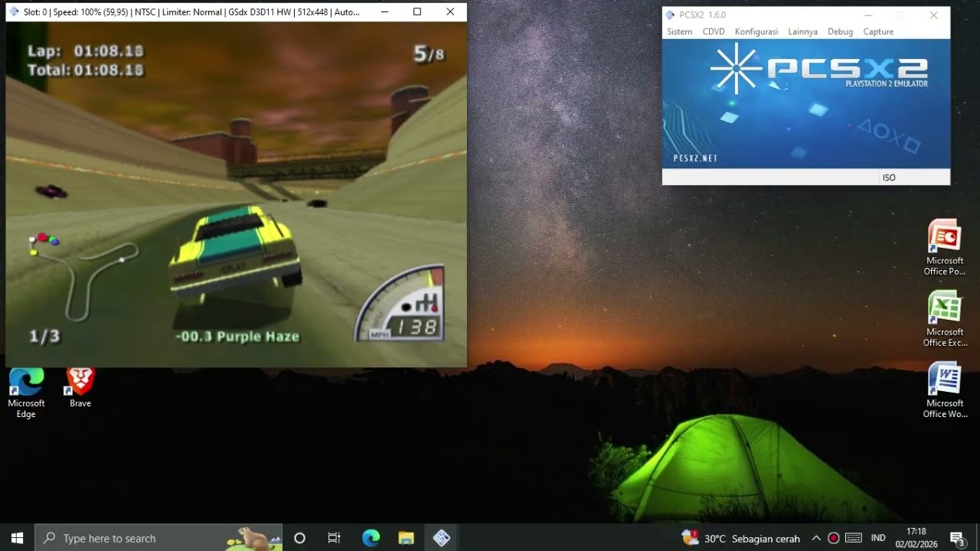Open the weather widget showing 30°C
Viewport: 980px width, 551px height.
pyautogui.click(x=741, y=538)
